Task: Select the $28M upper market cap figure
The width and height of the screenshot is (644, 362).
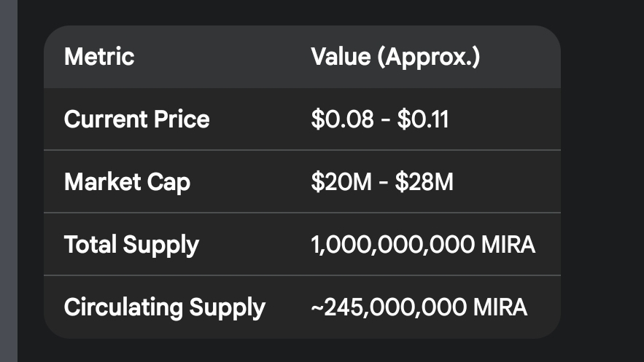Action: [425, 182]
